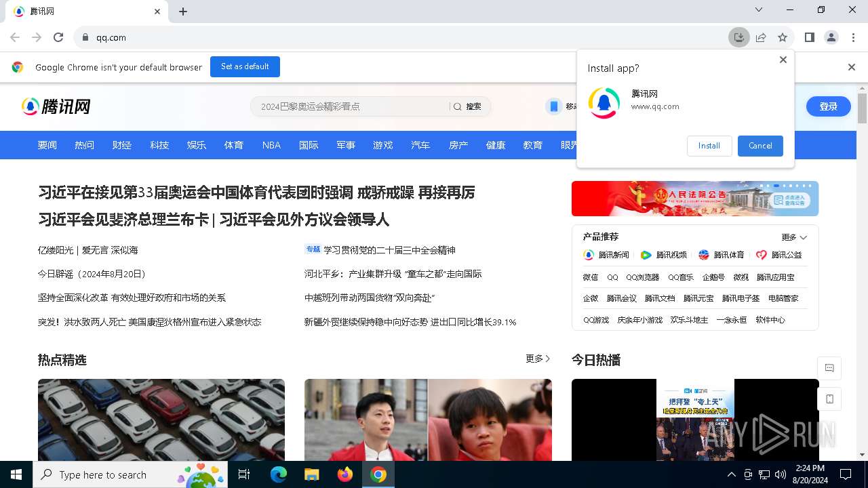868x488 pixels.
Task: Close the 腾讯网 browser tab
Action: tap(157, 12)
